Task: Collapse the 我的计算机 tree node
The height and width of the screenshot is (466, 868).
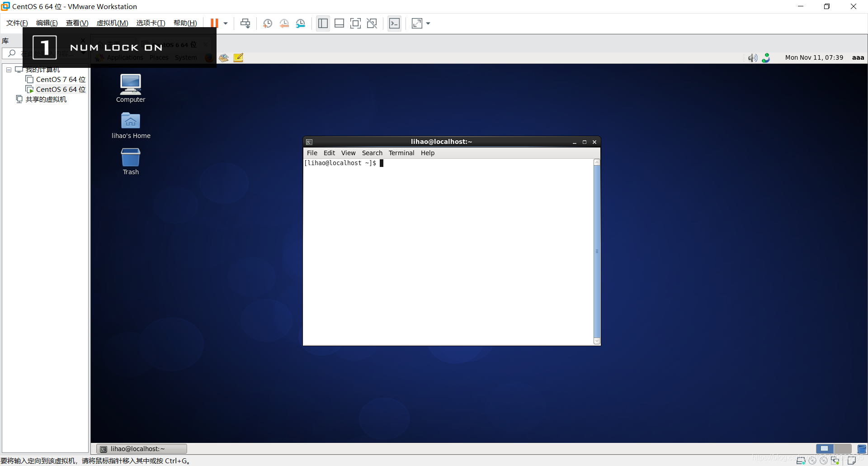Action: click(9, 70)
